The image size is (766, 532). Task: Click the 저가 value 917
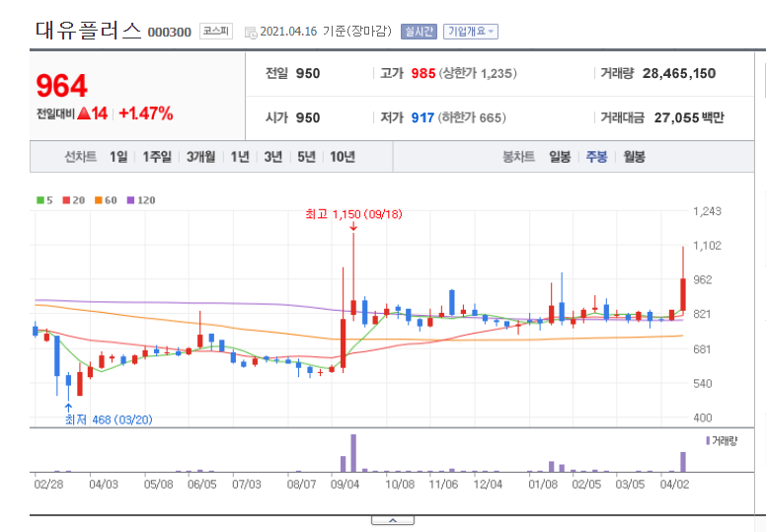tap(422, 117)
